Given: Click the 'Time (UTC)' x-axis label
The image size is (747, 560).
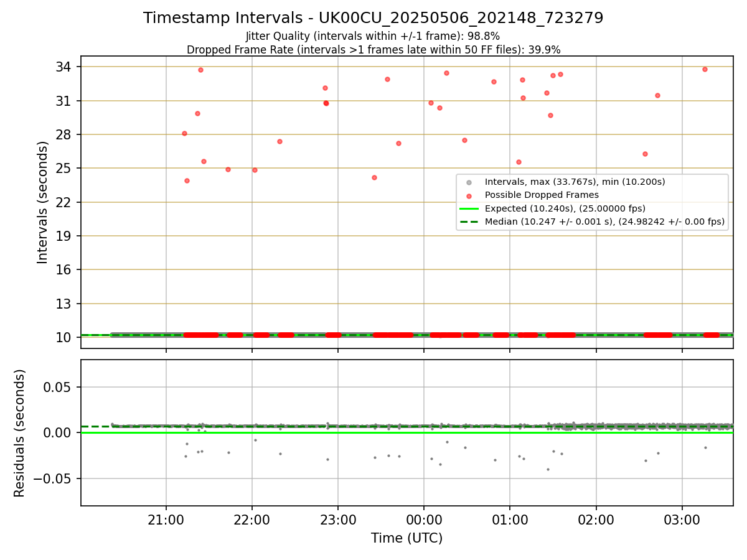Looking at the screenshot, I should pos(407,538).
